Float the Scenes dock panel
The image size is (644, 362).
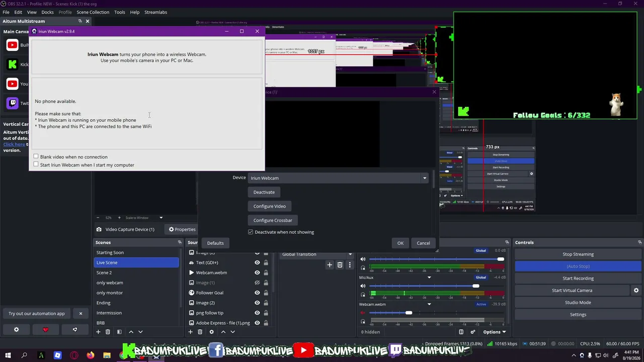(x=180, y=242)
